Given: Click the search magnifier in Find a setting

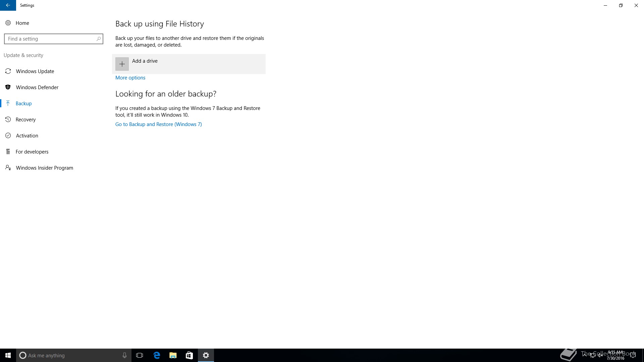Looking at the screenshot, I should [x=98, y=39].
